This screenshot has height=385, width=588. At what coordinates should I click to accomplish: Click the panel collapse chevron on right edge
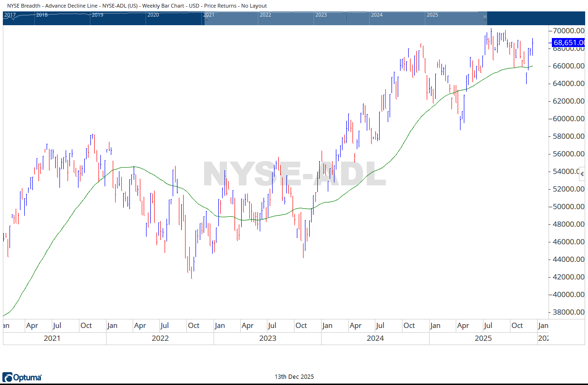(x=582, y=173)
